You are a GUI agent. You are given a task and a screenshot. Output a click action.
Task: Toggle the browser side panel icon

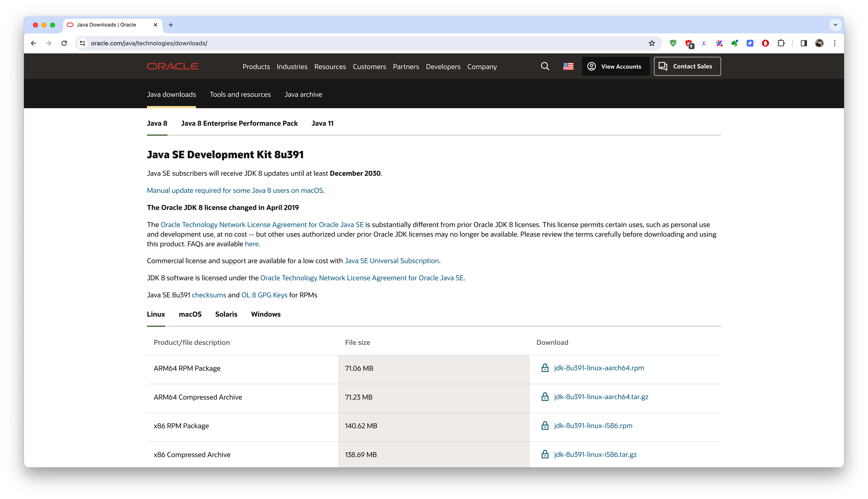804,43
